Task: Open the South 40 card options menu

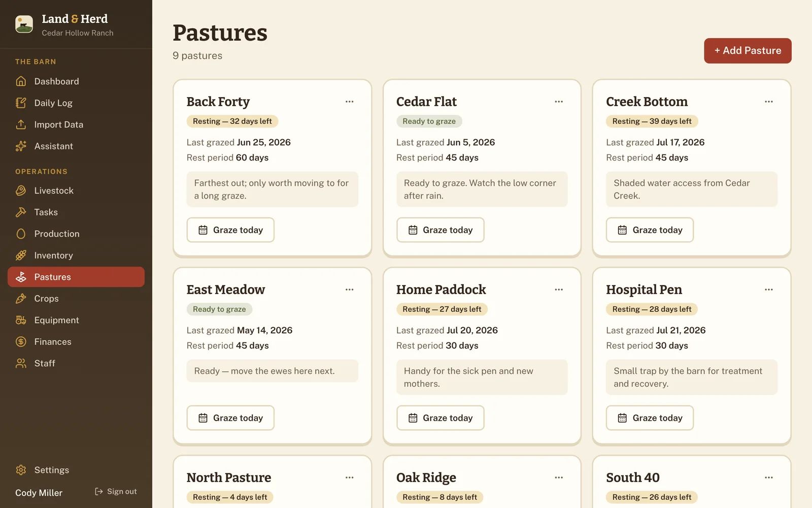Action: click(769, 478)
